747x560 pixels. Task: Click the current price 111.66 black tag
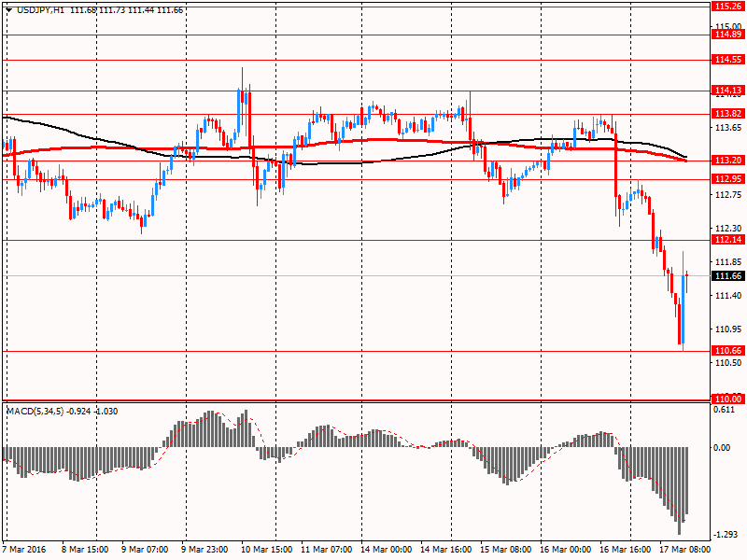[727, 276]
